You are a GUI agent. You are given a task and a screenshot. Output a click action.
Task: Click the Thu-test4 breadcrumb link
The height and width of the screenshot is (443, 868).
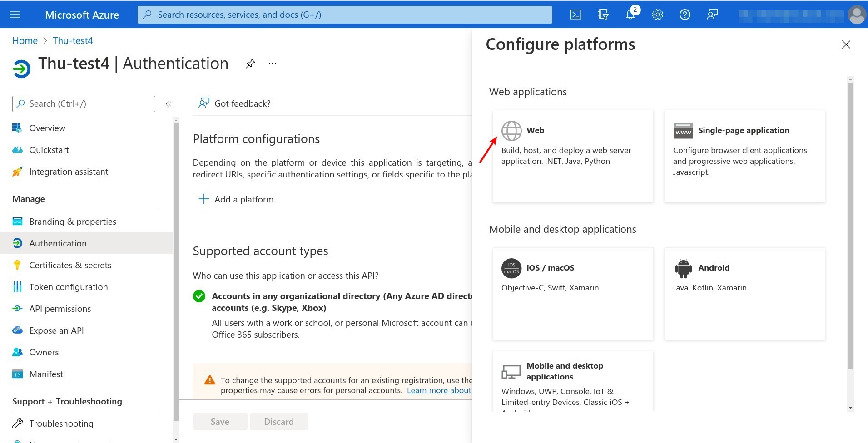pyautogui.click(x=73, y=41)
